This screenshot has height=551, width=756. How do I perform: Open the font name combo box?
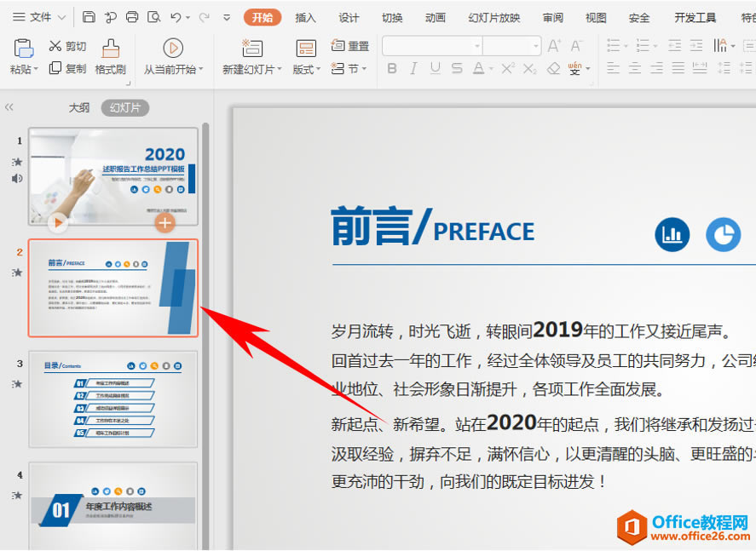pos(432,46)
